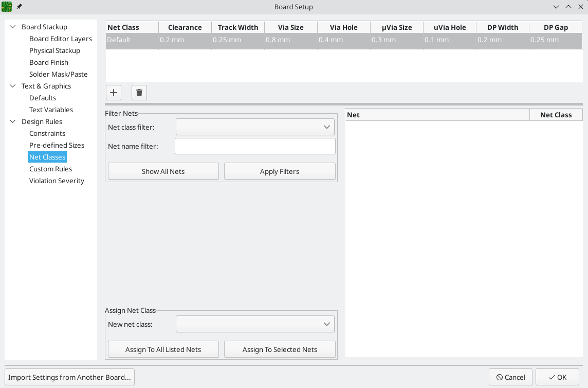
Task: Go to the Custom Rules page
Action: 50,169
